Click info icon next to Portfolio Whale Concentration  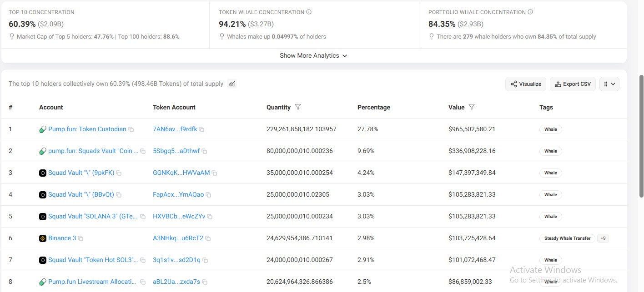tap(530, 12)
